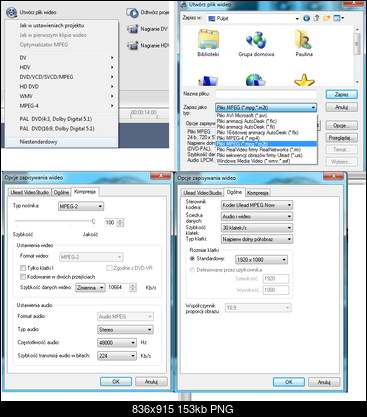Click the up one level folder icon

[x=316, y=18]
